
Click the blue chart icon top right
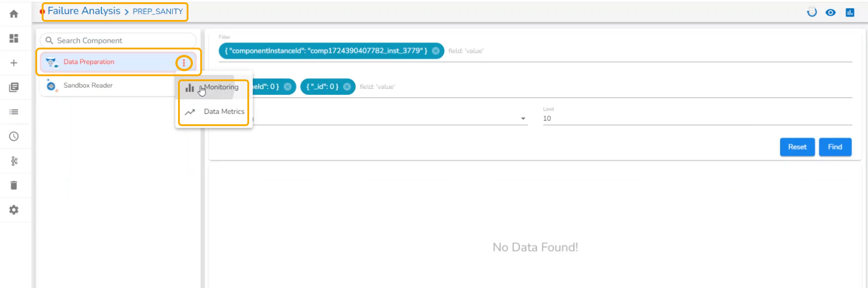point(850,13)
